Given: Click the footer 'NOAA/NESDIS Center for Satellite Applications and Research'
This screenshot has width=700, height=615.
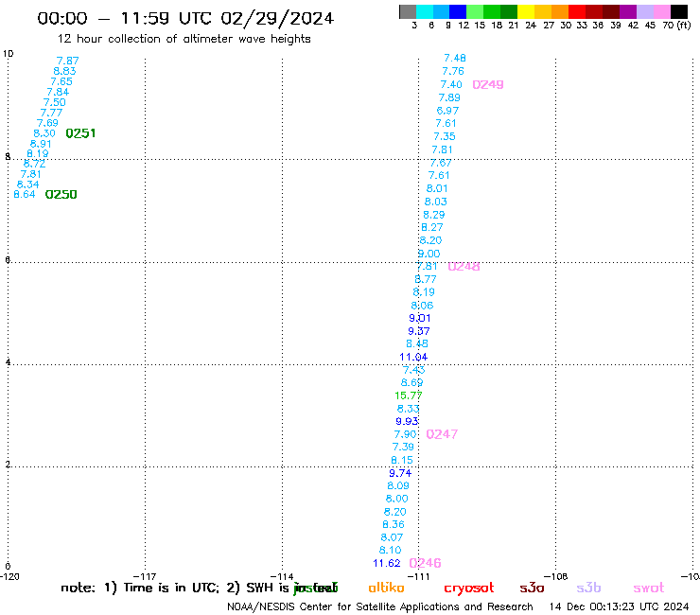Looking at the screenshot, I should coord(380,607).
